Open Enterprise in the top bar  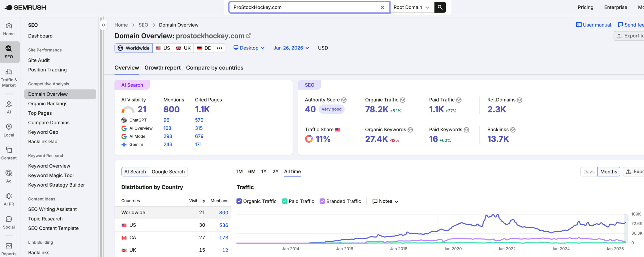point(616,7)
